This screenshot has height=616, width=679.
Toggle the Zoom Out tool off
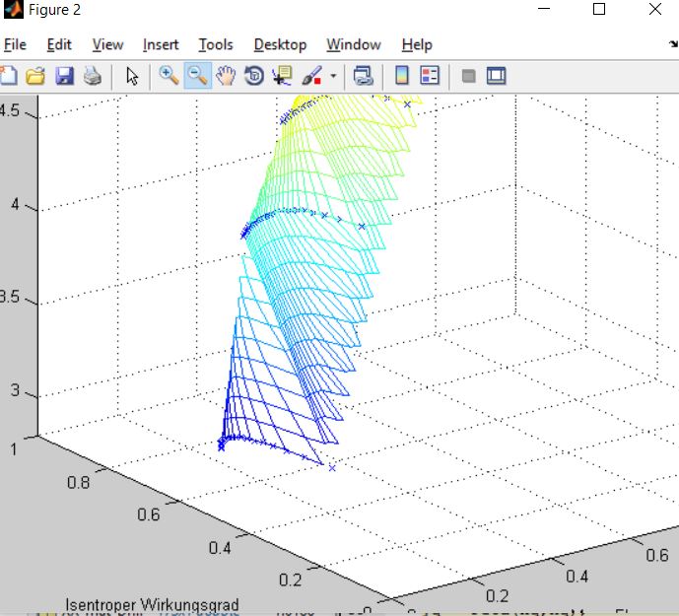[197, 76]
